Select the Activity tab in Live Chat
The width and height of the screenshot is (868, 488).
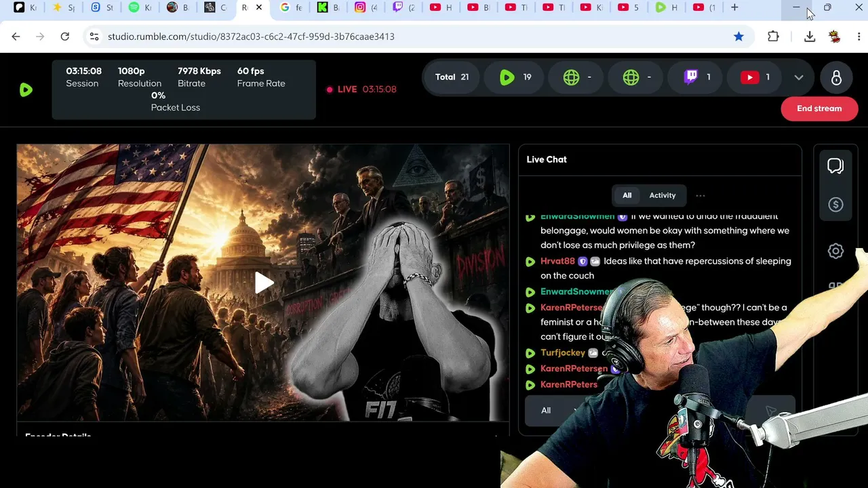coord(663,195)
